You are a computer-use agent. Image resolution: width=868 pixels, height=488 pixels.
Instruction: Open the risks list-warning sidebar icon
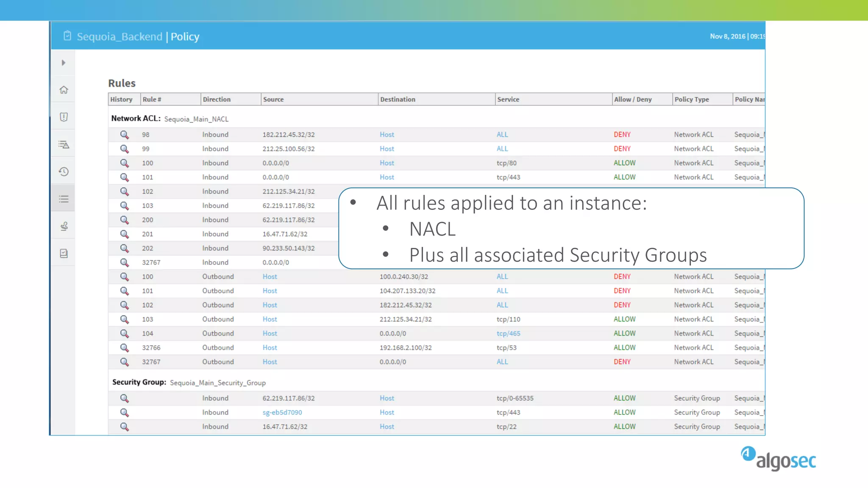click(x=64, y=144)
